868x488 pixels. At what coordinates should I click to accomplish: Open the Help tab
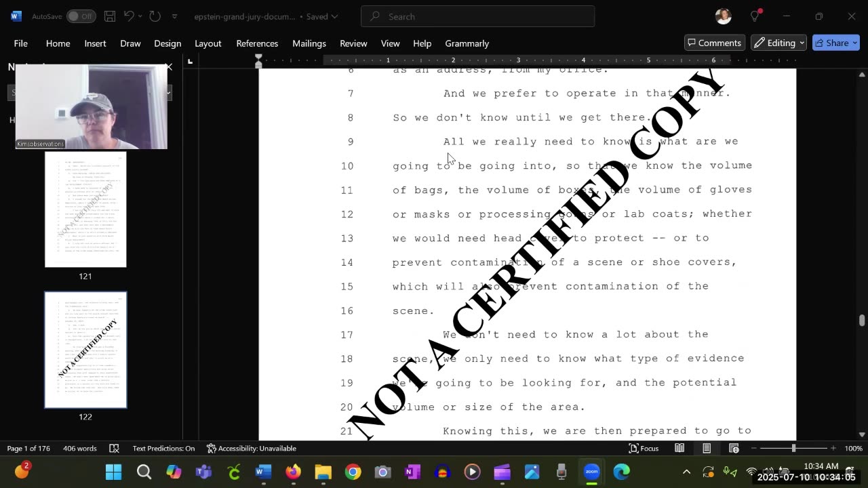[422, 43]
